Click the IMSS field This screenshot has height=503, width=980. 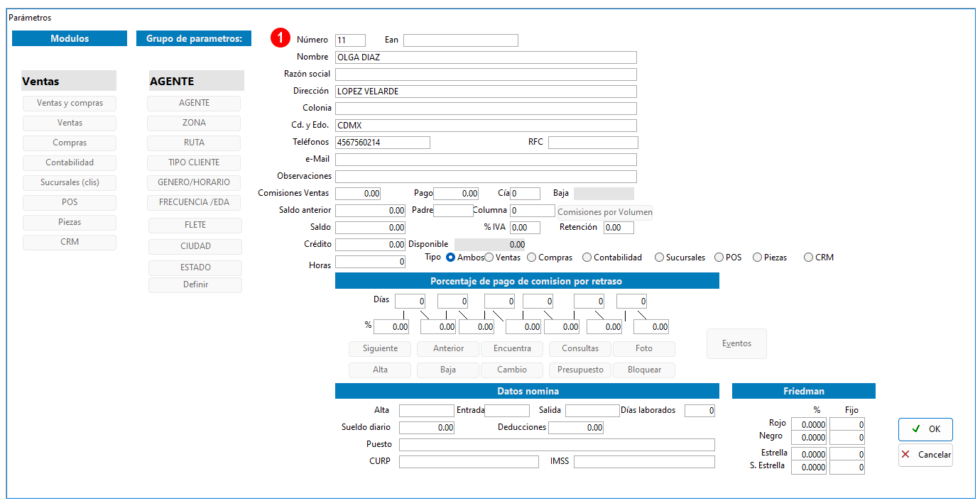(x=644, y=462)
